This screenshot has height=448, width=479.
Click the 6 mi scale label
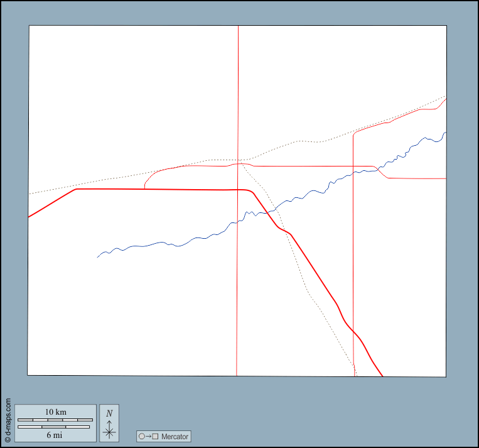[x=54, y=435]
